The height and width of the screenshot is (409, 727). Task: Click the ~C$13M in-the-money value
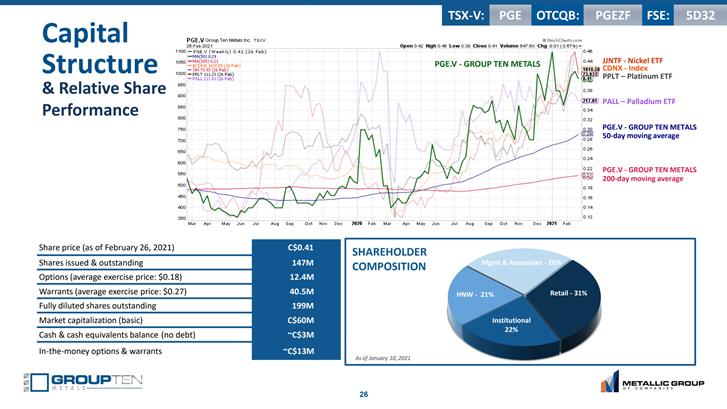point(299,351)
